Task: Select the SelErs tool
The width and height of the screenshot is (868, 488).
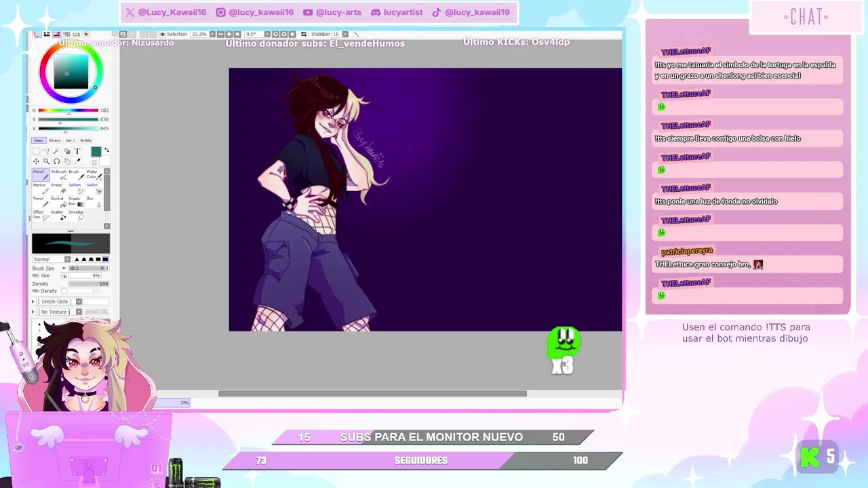Action: (x=94, y=188)
